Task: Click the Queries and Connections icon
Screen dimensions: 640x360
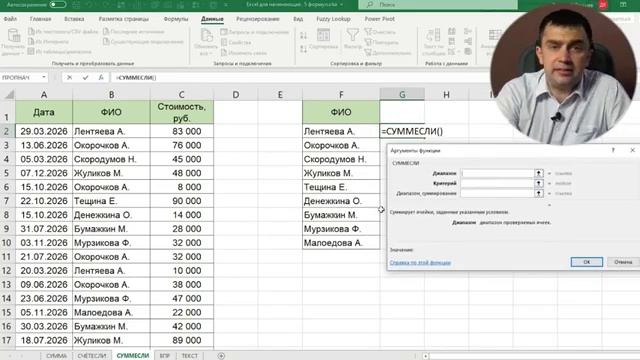Action: click(224, 32)
